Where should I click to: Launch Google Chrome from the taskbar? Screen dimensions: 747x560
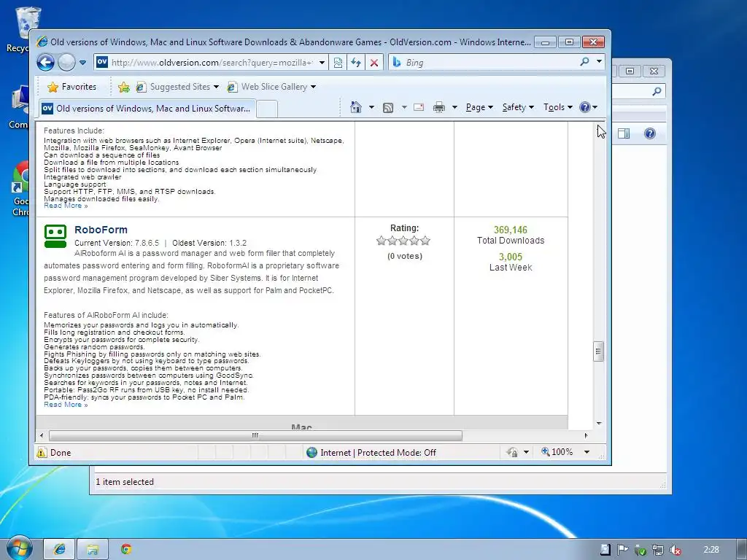pos(126,549)
